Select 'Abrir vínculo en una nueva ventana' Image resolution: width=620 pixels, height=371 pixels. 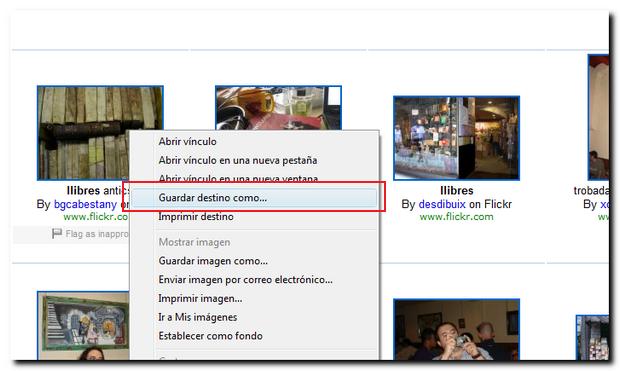pyautogui.click(x=238, y=179)
